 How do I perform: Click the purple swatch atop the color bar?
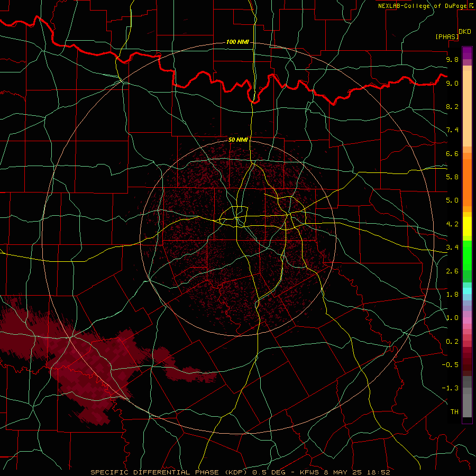tap(467, 53)
